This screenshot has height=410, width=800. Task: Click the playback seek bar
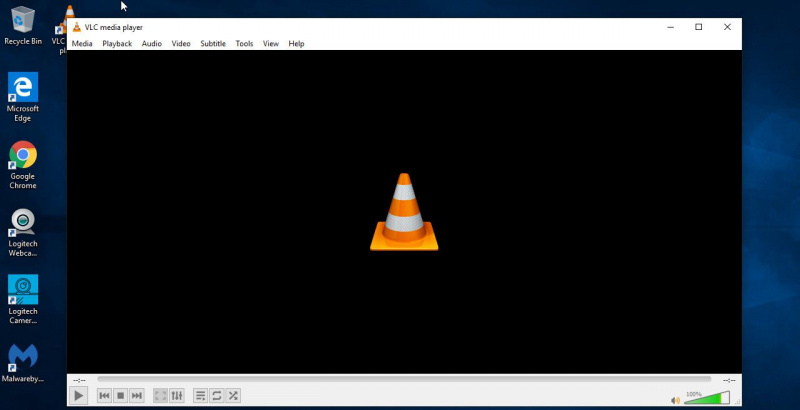click(404, 379)
